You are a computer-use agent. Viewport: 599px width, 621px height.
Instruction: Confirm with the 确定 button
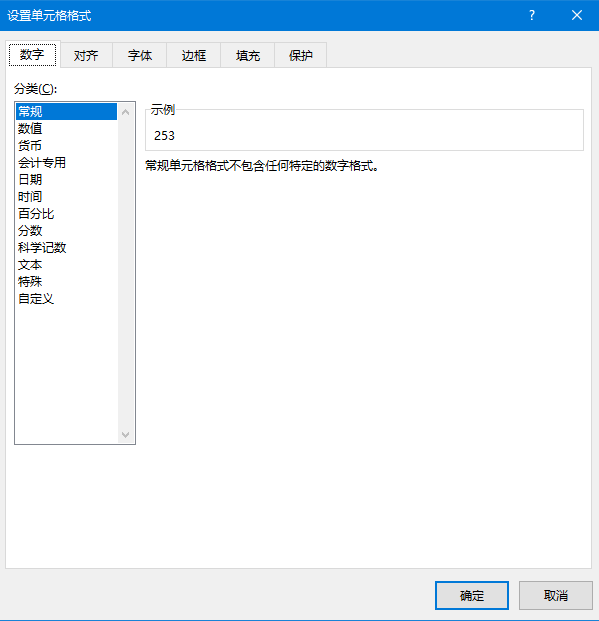(471, 595)
